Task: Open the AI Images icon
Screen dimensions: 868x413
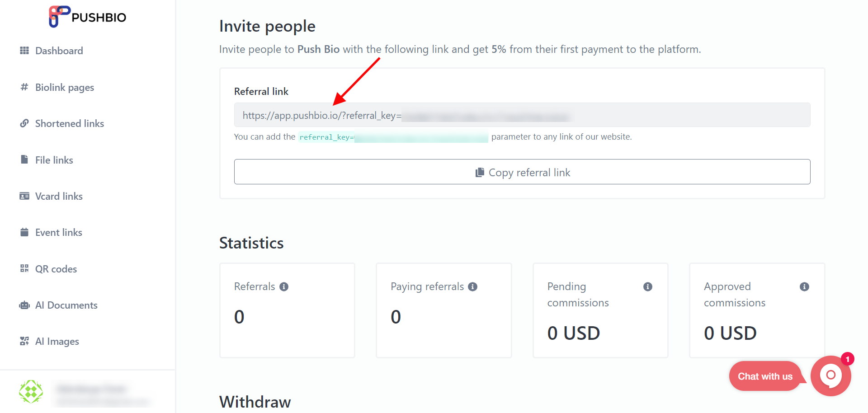Action: tap(24, 341)
